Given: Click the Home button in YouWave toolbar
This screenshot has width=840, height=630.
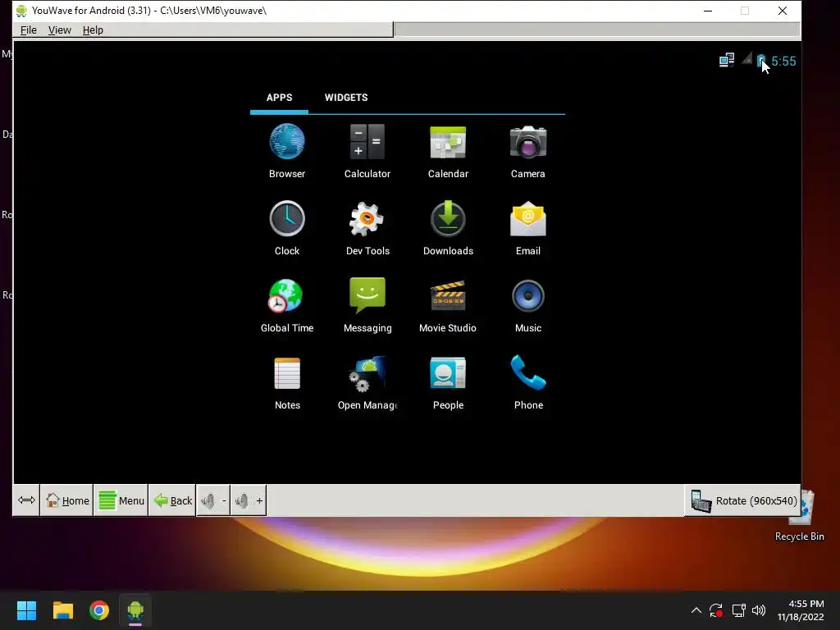Looking at the screenshot, I should click(67, 500).
